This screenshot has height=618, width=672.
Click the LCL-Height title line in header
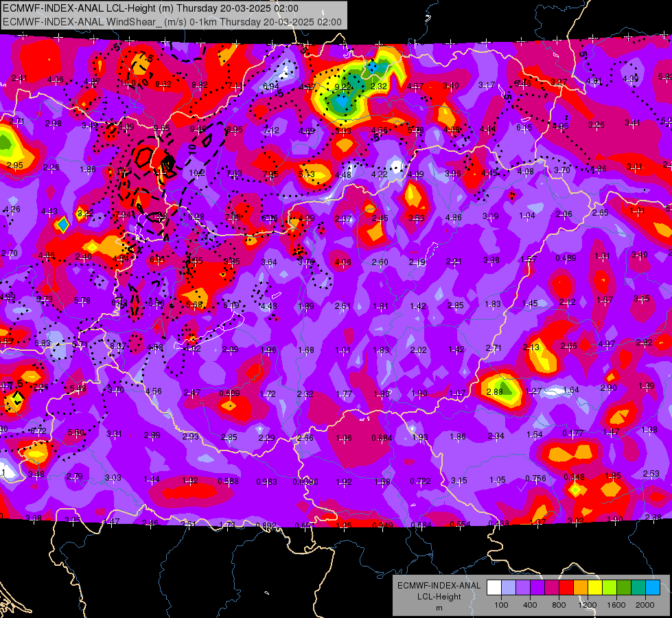tap(150, 8)
